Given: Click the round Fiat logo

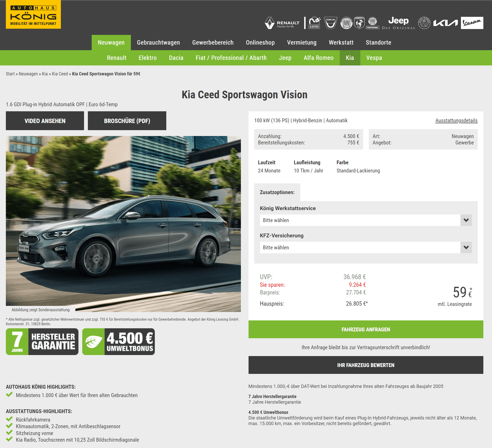Looking at the screenshot, I should point(346,23).
